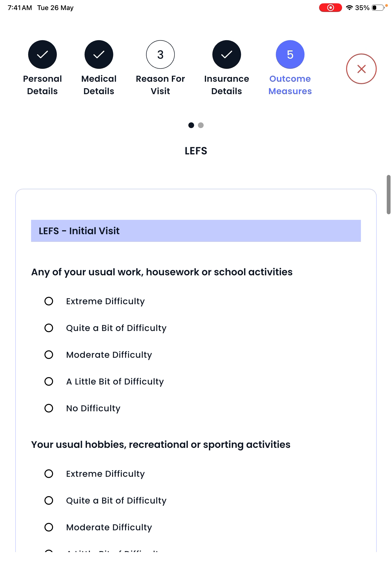
Task: Click the vertical scrollbar thumb
Action: tap(389, 195)
